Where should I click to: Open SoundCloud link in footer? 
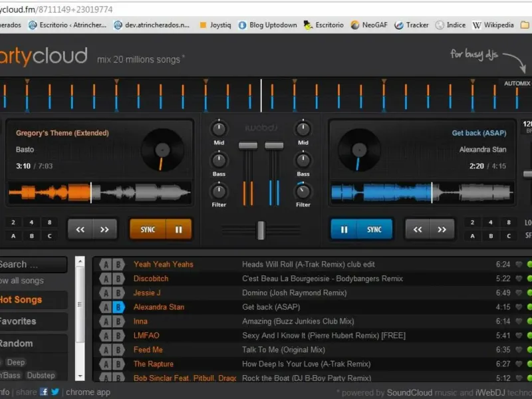[x=410, y=392]
